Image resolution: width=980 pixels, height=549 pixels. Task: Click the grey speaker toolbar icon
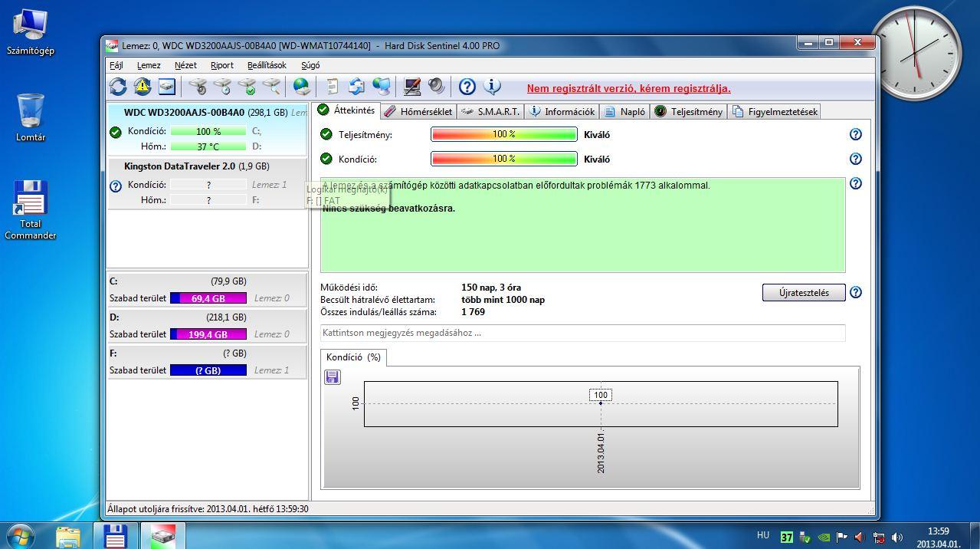coord(437,87)
